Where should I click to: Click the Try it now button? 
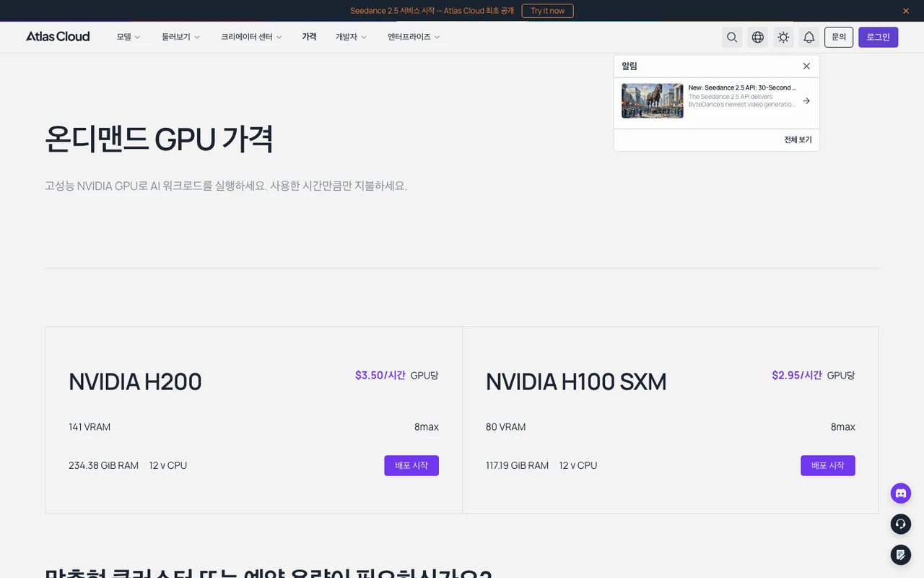[548, 11]
